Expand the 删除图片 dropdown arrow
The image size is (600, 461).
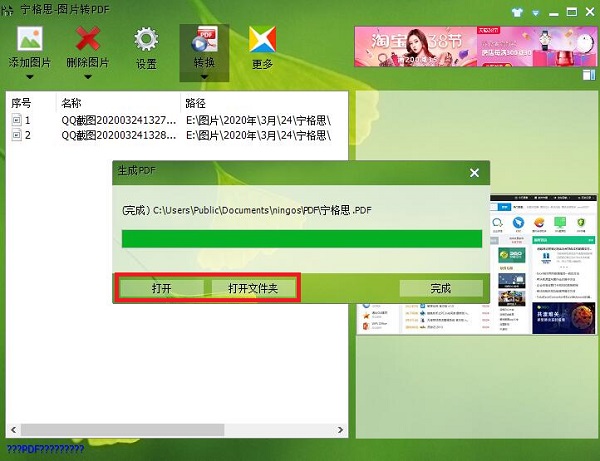tap(86, 75)
